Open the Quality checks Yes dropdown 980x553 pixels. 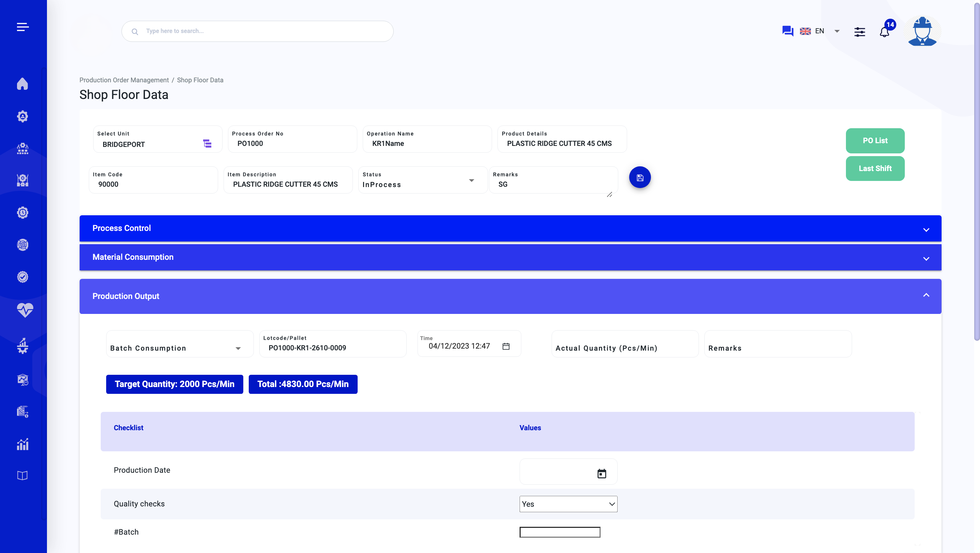(568, 504)
